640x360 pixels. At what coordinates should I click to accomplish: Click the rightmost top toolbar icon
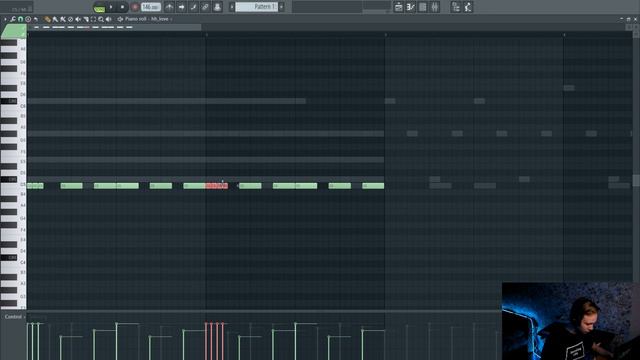(468, 7)
